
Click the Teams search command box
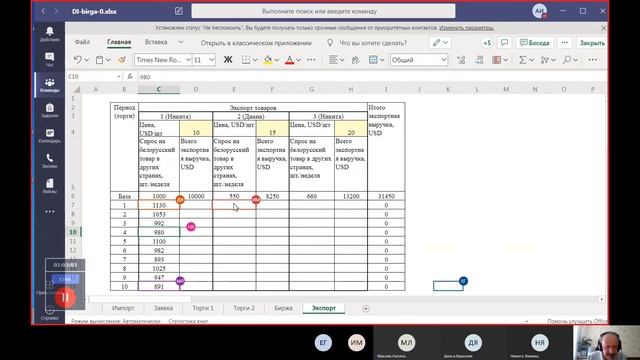[x=323, y=11]
